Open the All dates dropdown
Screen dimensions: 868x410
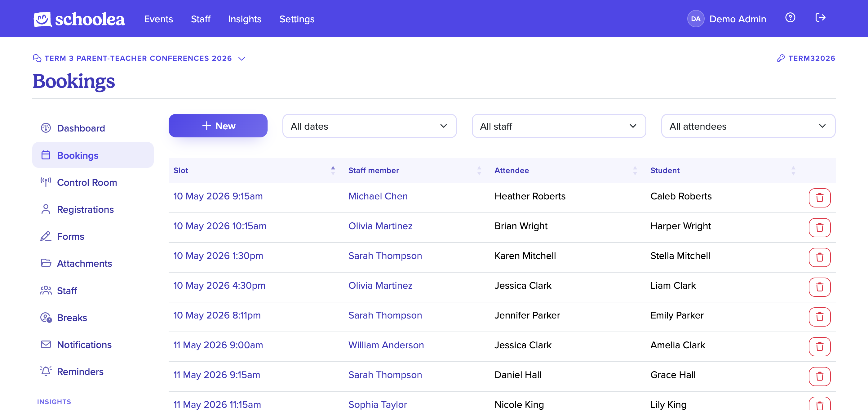[x=369, y=126]
